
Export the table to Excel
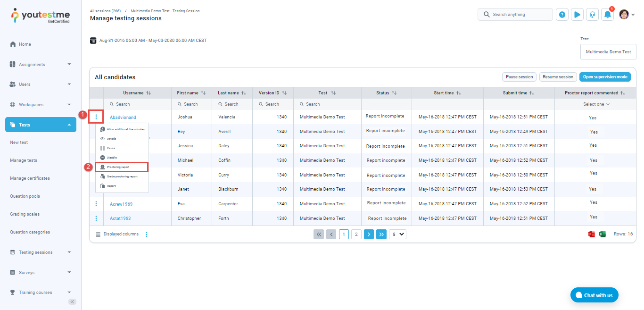tap(602, 234)
